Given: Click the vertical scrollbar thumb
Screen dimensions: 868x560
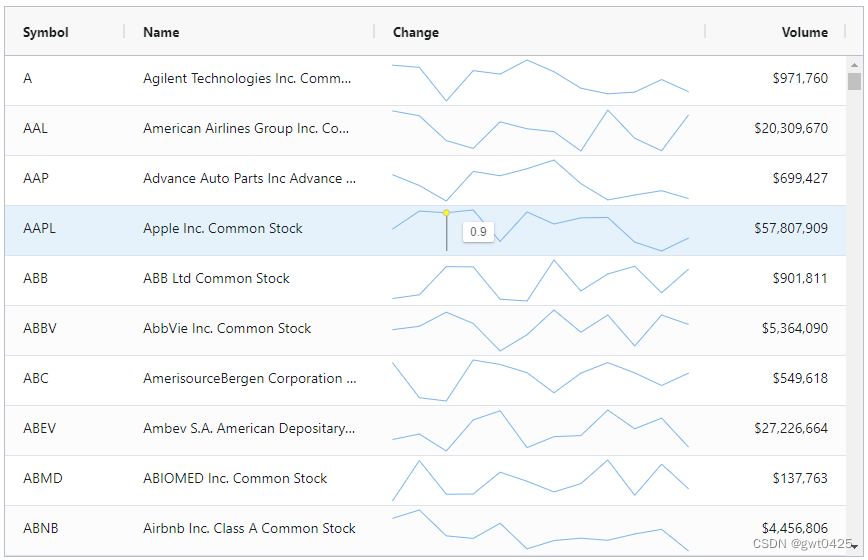Looking at the screenshot, I should [854, 82].
